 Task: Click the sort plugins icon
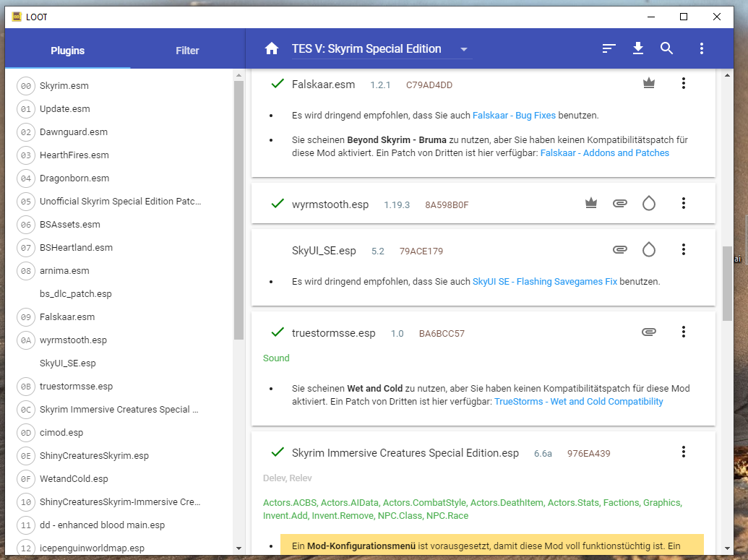(609, 49)
